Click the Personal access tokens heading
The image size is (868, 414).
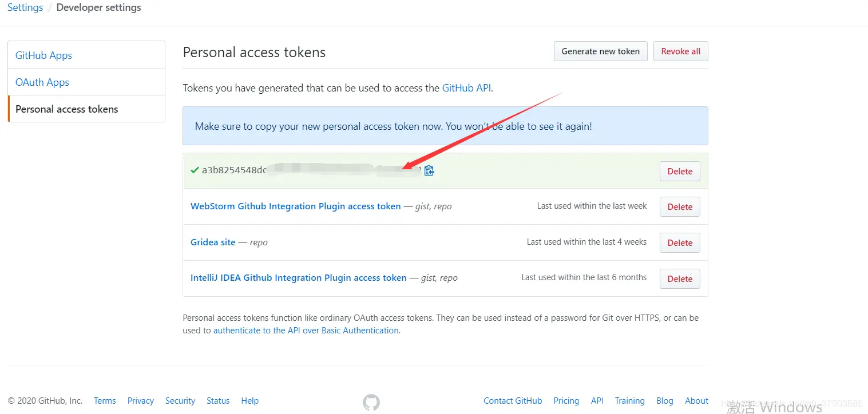tap(254, 52)
